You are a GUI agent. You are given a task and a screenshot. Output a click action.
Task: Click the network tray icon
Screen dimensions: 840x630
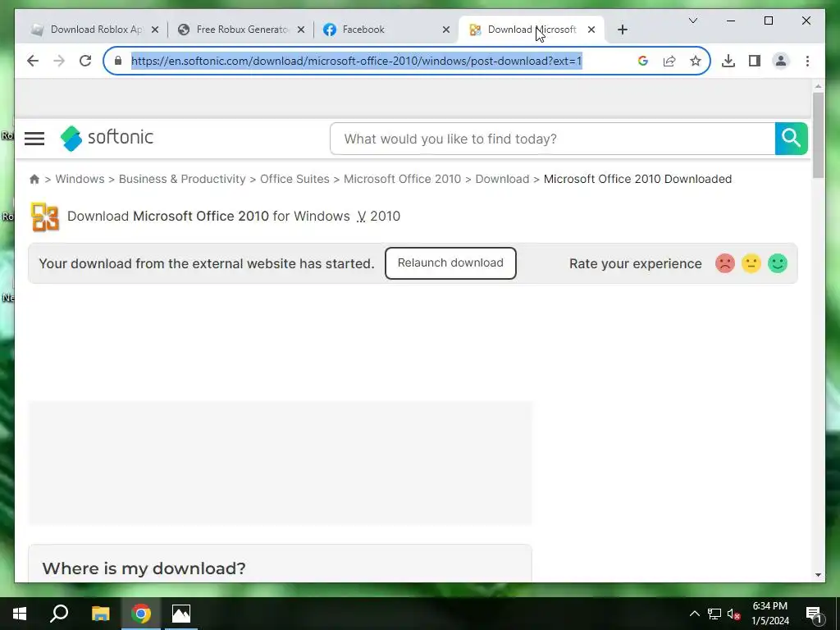(x=714, y=614)
